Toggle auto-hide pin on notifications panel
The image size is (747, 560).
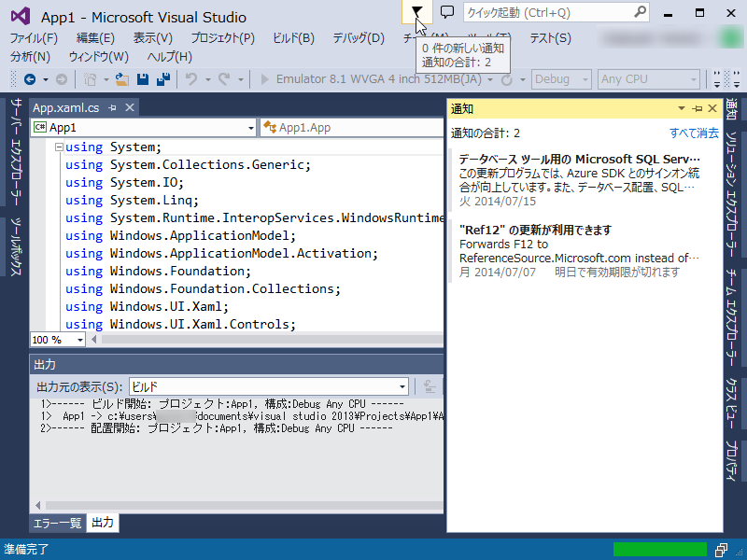click(698, 108)
